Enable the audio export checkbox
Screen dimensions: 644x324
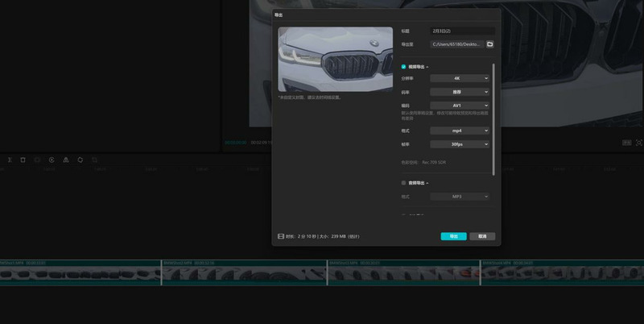(403, 183)
